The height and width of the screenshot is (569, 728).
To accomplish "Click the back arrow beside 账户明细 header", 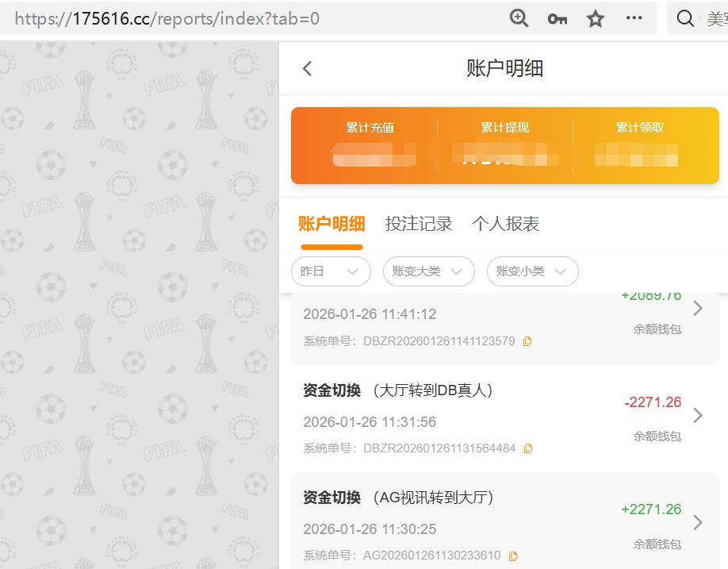I will point(306,68).
